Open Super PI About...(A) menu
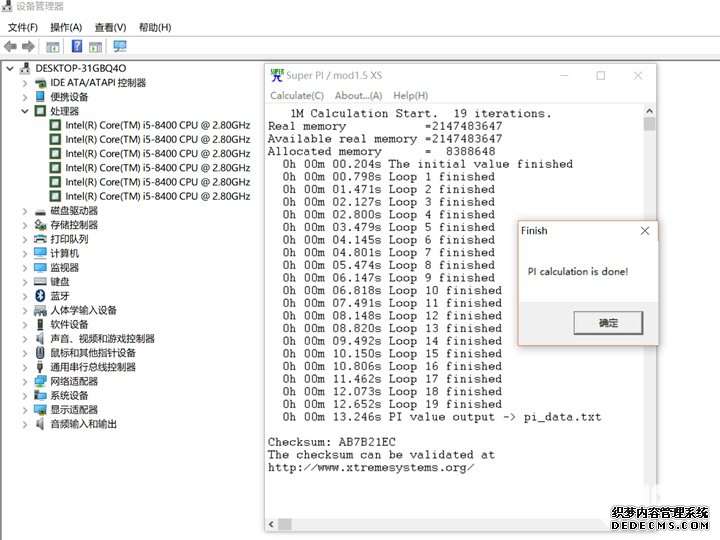This screenshot has width=720, height=540. click(x=358, y=96)
